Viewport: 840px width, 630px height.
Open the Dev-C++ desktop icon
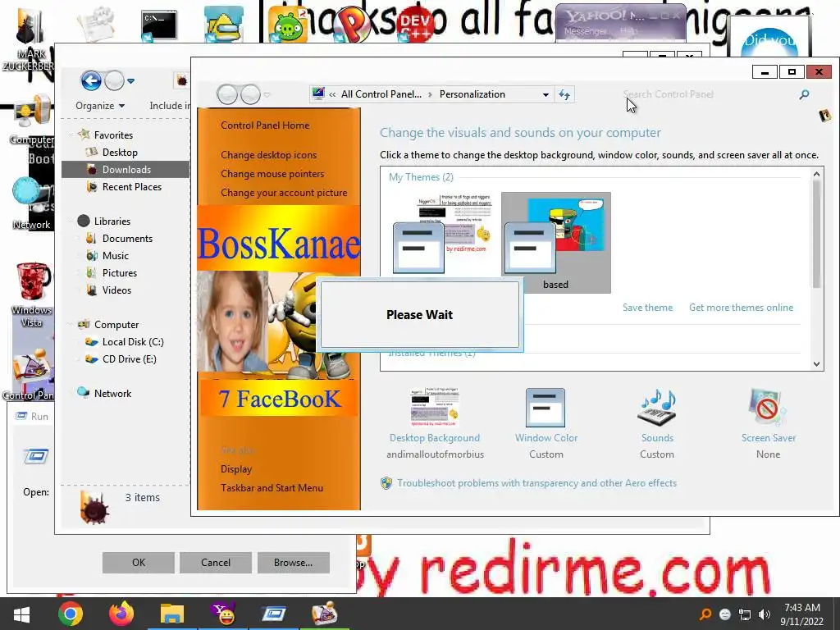[x=417, y=25]
